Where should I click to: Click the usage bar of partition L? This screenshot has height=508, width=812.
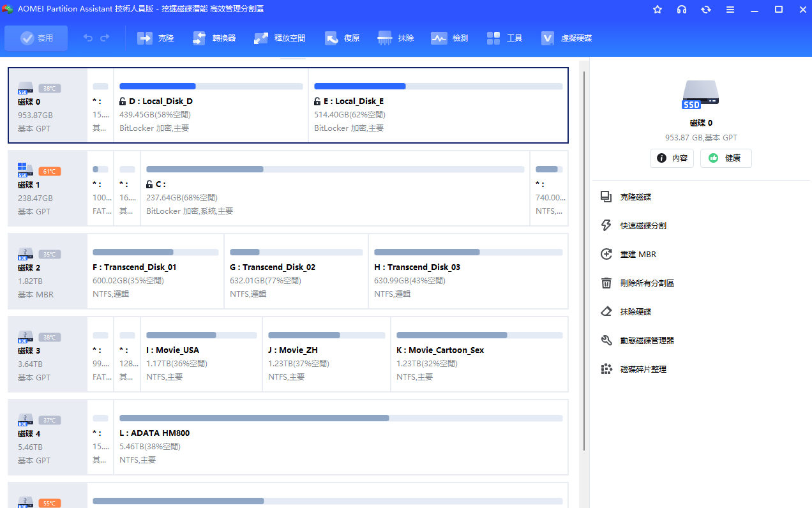(341, 418)
